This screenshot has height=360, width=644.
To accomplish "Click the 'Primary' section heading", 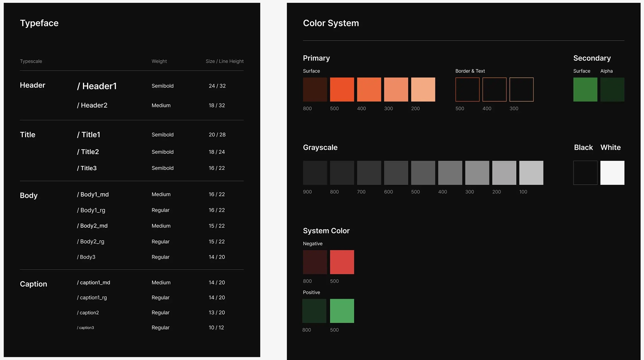I will [x=316, y=58].
